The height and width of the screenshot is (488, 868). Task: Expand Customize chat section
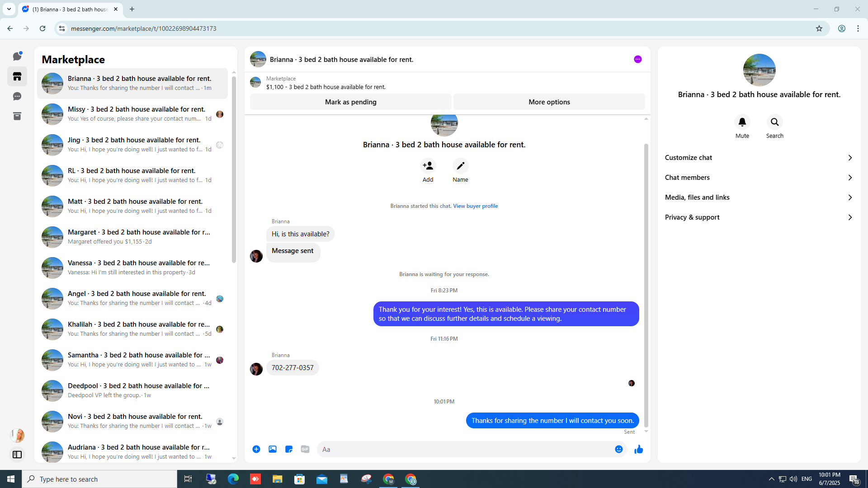point(759,158)
